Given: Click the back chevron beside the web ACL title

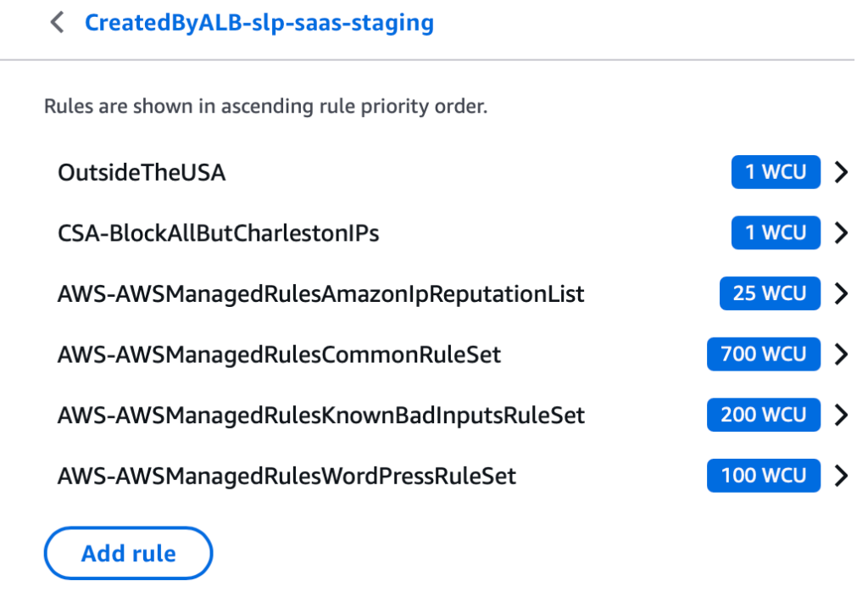Looking at the screenshot, I should point(57,23).
